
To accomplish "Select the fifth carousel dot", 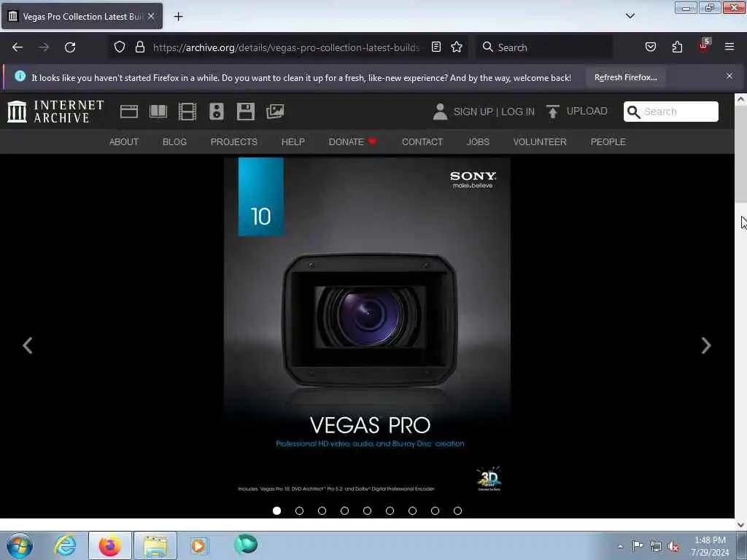I will [368, 510].
